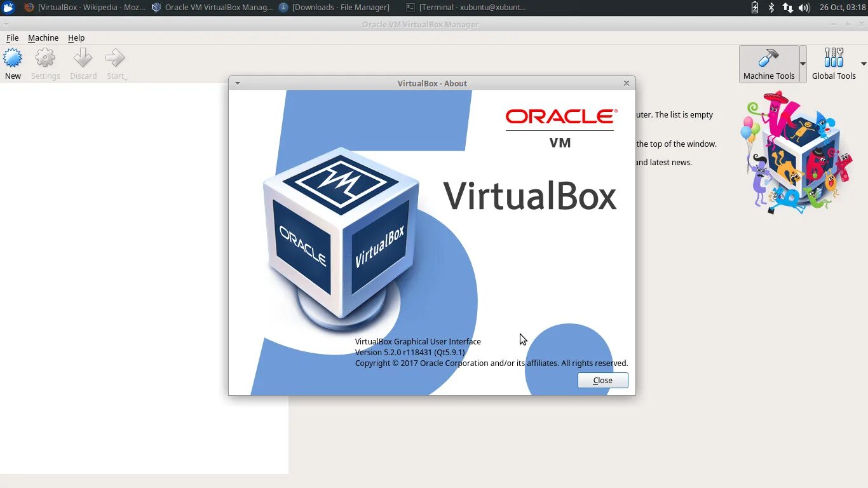Close the About dialog with Close button
Viewport: 868px width, 488px height.
603,380
